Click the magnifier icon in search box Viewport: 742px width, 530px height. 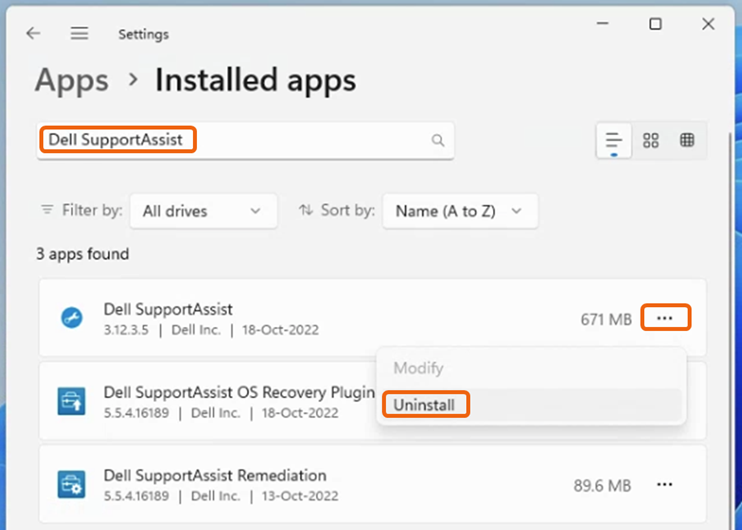[438, 141]
